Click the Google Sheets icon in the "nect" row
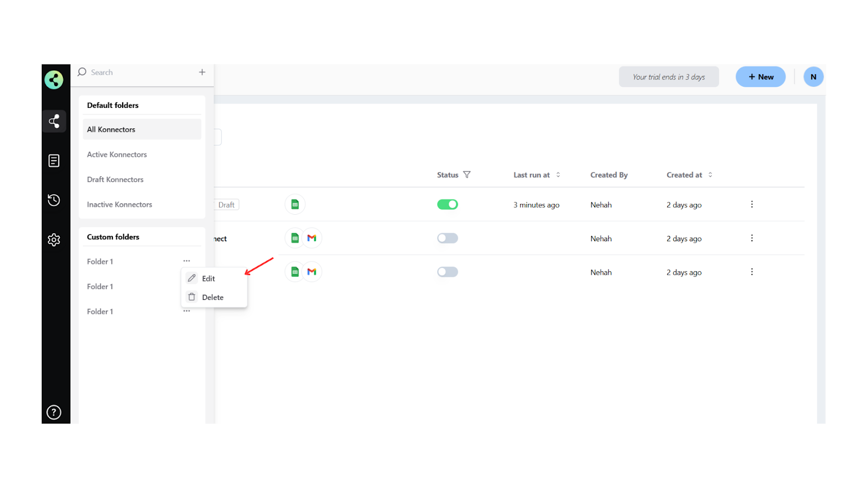 295,238
